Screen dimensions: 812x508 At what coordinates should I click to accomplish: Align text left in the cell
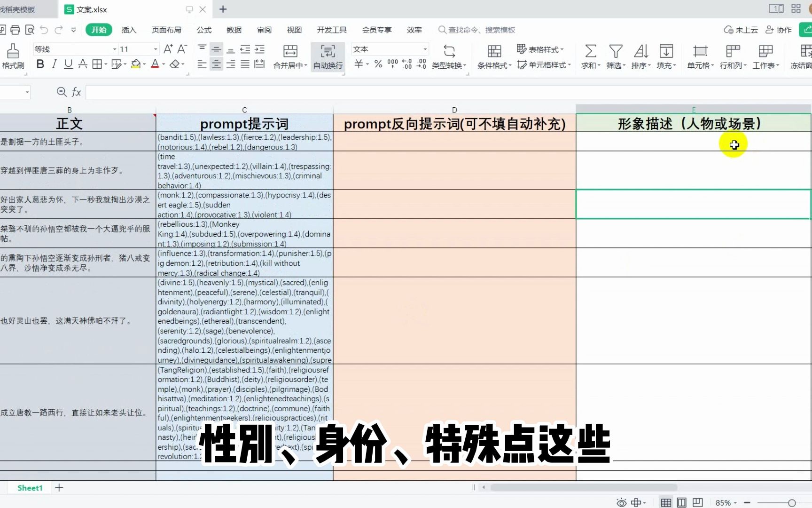pyautogui.click(x=202, y=64)
